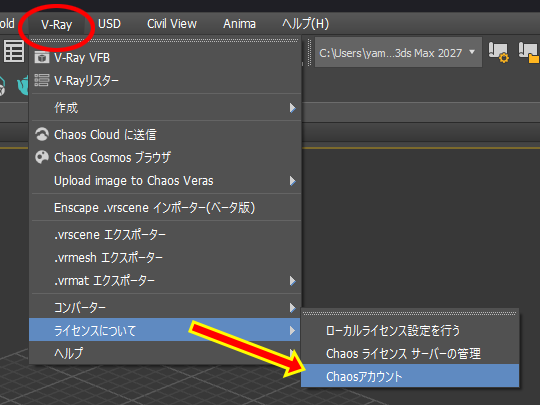This screenshot has height=405, width=540.
Task: Click the arrow beside Upload image to Chaos Veras
Action: click(x=292, y=181)
